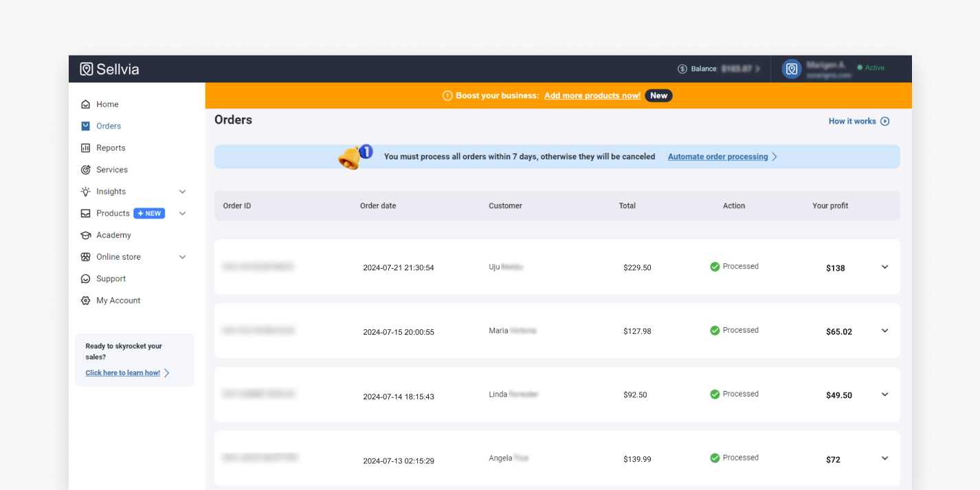Expand the Products submenu chevron
This screenshot has width=980, height=490.
182,214
